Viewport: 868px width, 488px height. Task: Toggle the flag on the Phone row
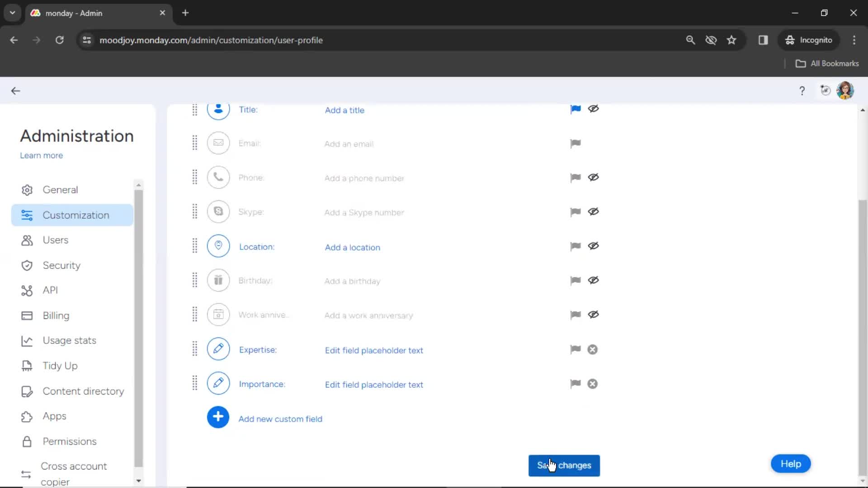(576, 178)
